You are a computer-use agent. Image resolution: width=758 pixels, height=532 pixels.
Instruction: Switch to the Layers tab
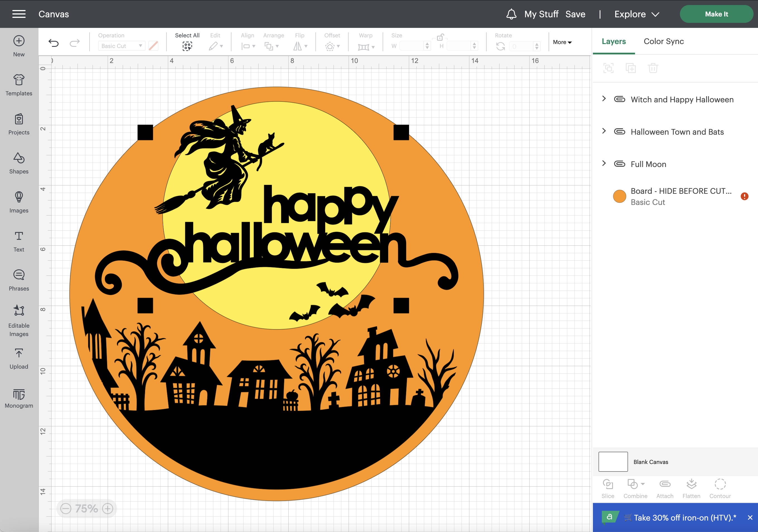tap(614, 41)
